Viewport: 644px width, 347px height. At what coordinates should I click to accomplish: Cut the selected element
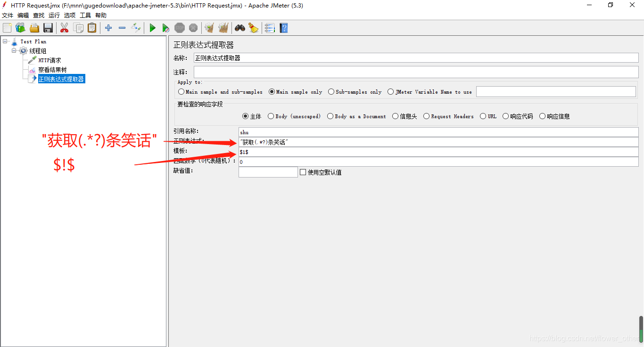tap(64, 28)
